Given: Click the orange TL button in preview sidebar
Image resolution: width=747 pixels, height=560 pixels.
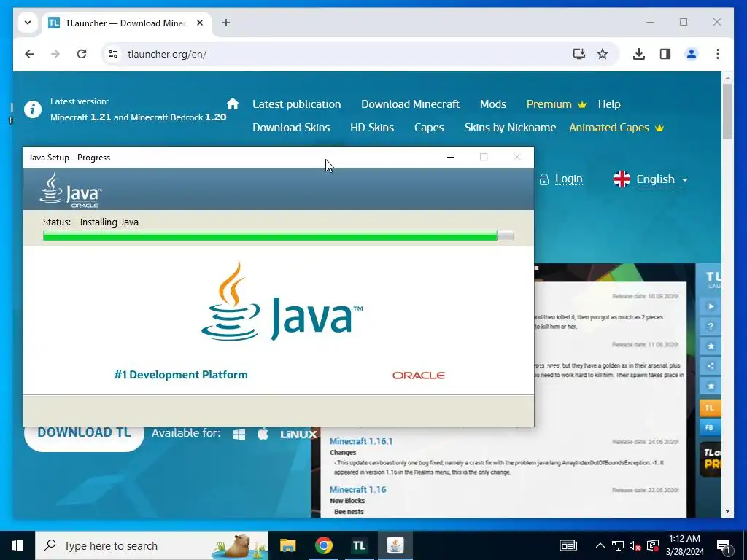Looking at the screenshot, I should [x=710, y=408].
